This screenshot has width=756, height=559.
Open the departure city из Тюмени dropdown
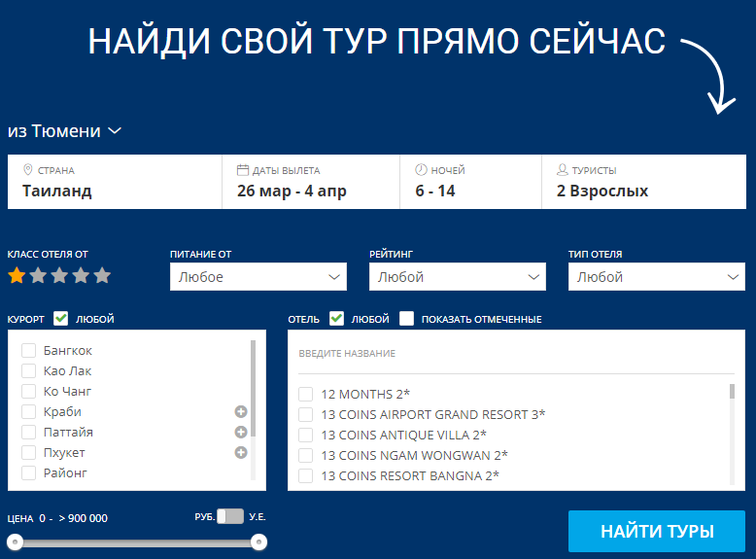coord(64,130)
